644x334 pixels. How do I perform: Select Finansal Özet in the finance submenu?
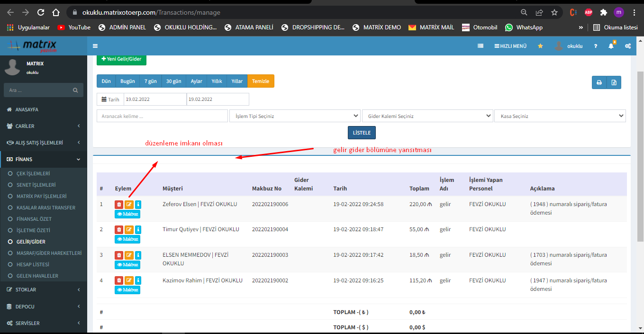(x=34, y=219)
